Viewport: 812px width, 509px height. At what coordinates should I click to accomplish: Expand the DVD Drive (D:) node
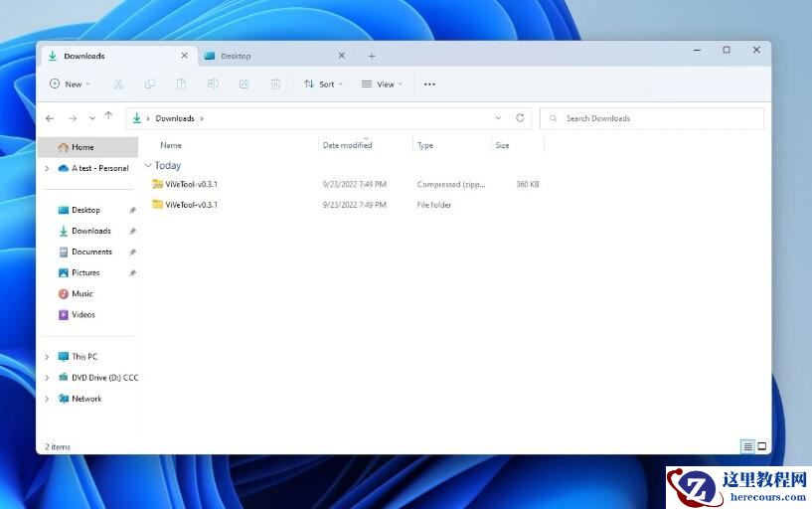tap(47, 378)
